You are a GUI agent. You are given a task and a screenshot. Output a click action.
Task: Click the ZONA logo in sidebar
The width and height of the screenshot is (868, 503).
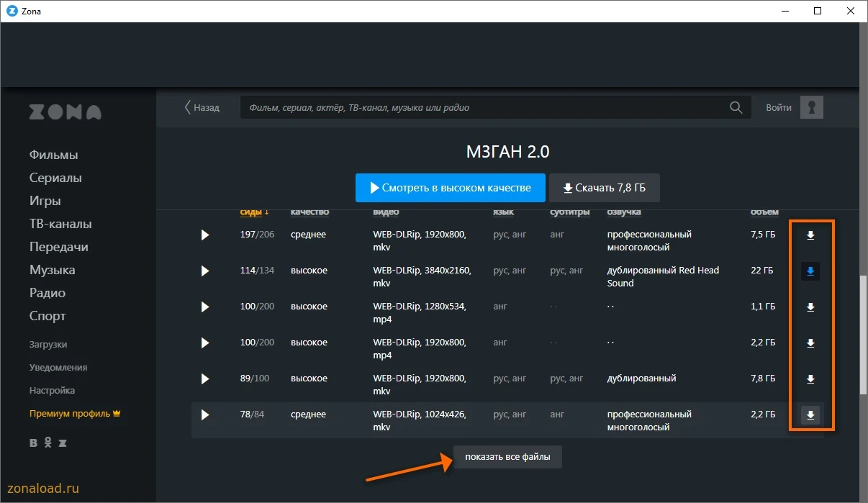click(65, 112)
